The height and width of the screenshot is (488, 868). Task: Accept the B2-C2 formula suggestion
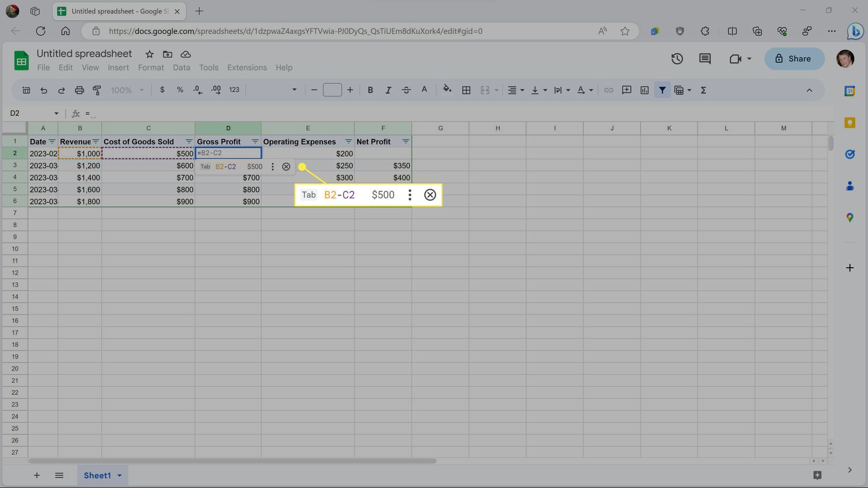pyautogui.click(x=226, y=167)
